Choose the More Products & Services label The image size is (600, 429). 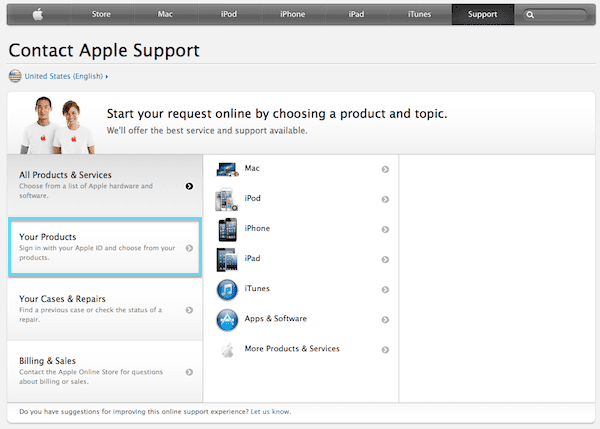[292, 349]
